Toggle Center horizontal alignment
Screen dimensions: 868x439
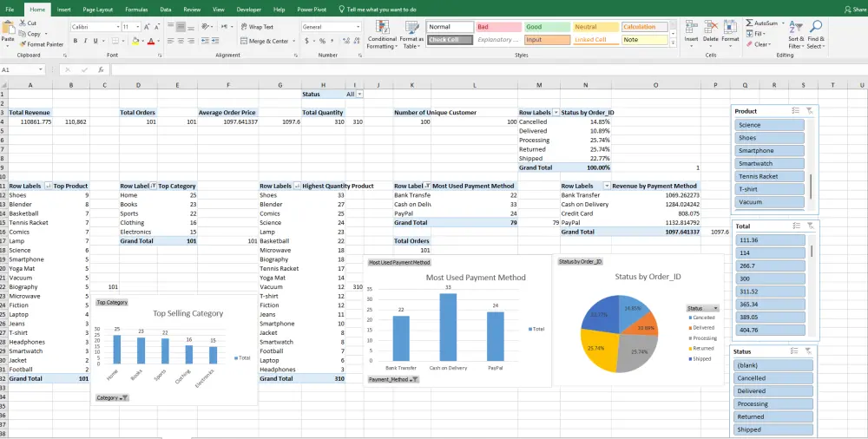point(180,41)
